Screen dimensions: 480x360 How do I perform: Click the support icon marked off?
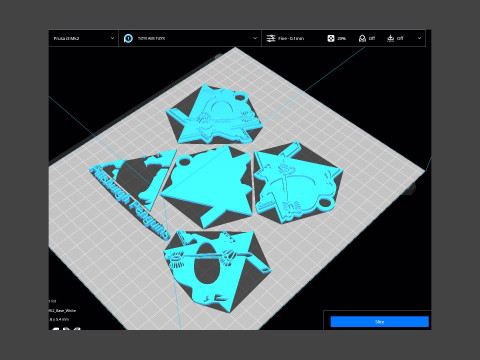point(362,38)
